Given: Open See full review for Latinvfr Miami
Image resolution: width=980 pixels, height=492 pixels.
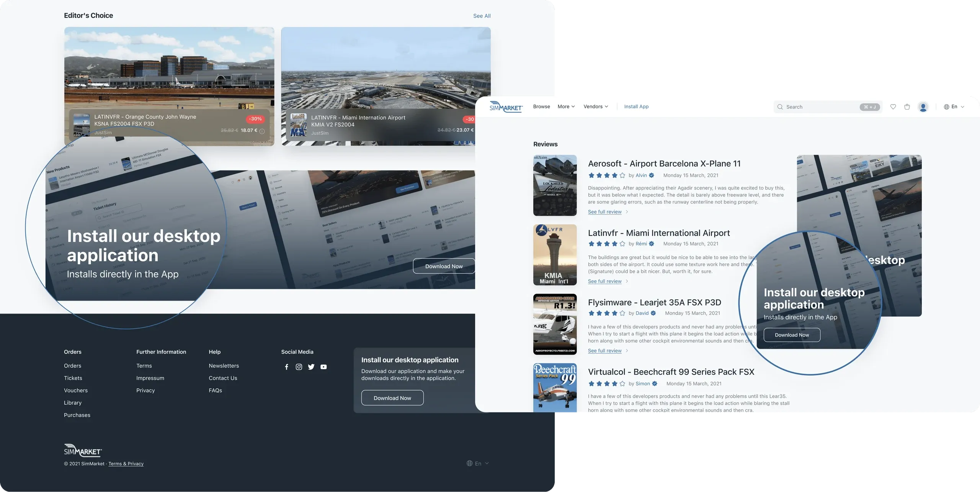Looking at the screenshot, I should (604, 281).
